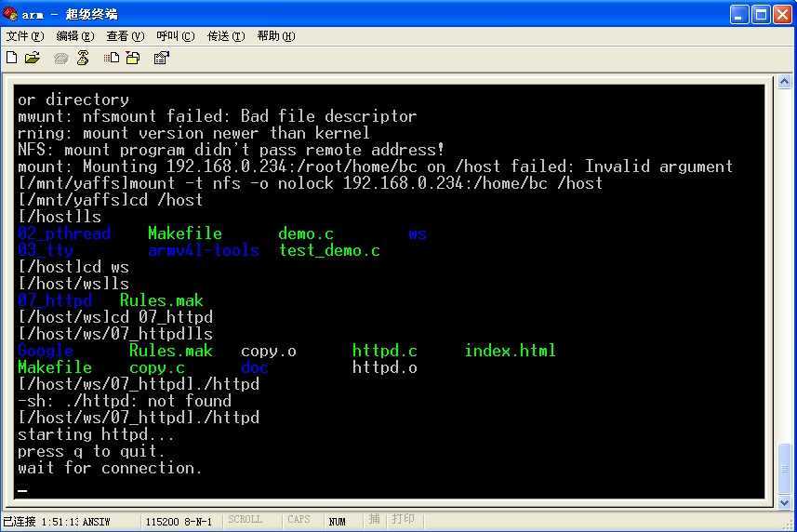Viewport: 797px width, 532px height.
Task: Click the copy.c file name
Action: point(157,367)
